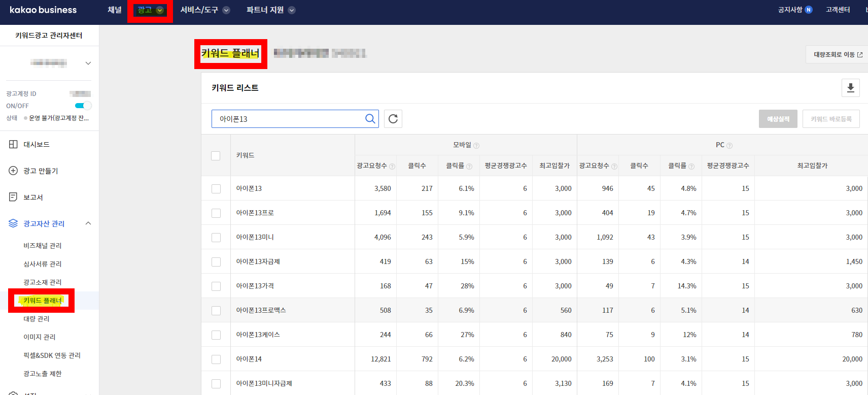Click the mobile 최고입찰가 column header
Image resolution: width=868 pixels, height=395 pixels.
click(554, 166)
